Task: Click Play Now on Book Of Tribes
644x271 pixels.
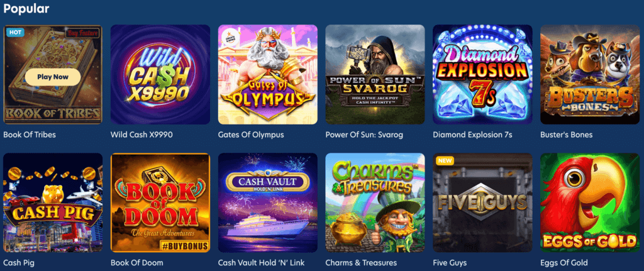Action: pyautogui.click(x=53, y=77)
